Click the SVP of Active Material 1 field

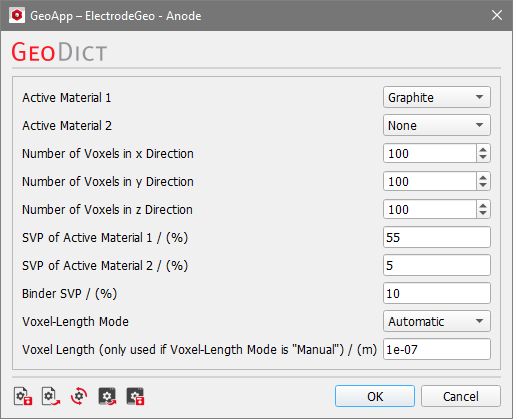coord(437,237)
